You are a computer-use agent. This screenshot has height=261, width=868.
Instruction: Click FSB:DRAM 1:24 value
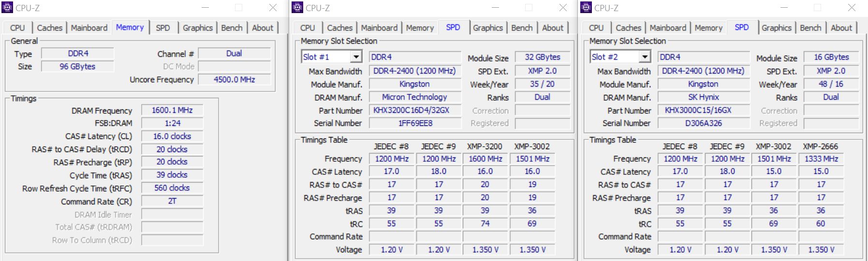pyautogui.click(x=172, y=123)
